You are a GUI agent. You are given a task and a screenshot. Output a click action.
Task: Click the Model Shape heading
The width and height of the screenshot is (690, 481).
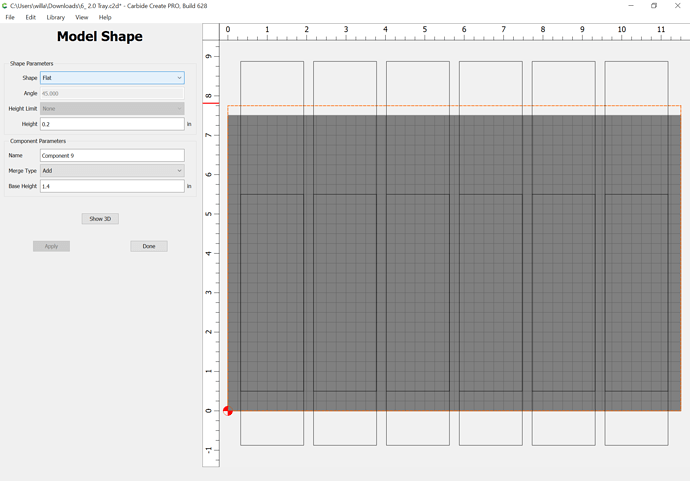point(100,36)
